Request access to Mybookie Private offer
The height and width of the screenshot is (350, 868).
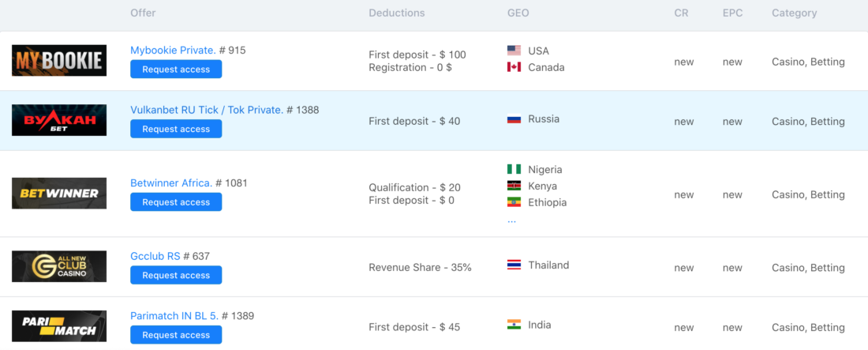click(x=176, y=70)
